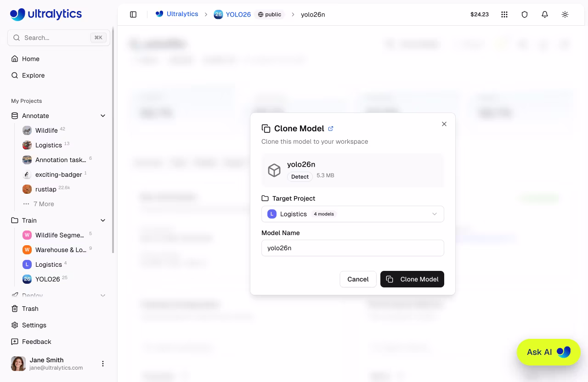Click the Trash bin icon
588x382 pixels.
[x=15, y=309]
